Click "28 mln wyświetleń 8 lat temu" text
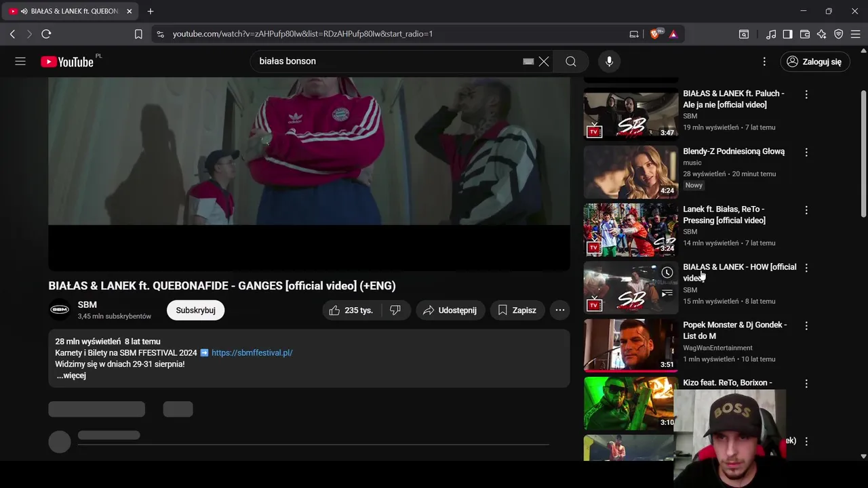 [108, 342]
